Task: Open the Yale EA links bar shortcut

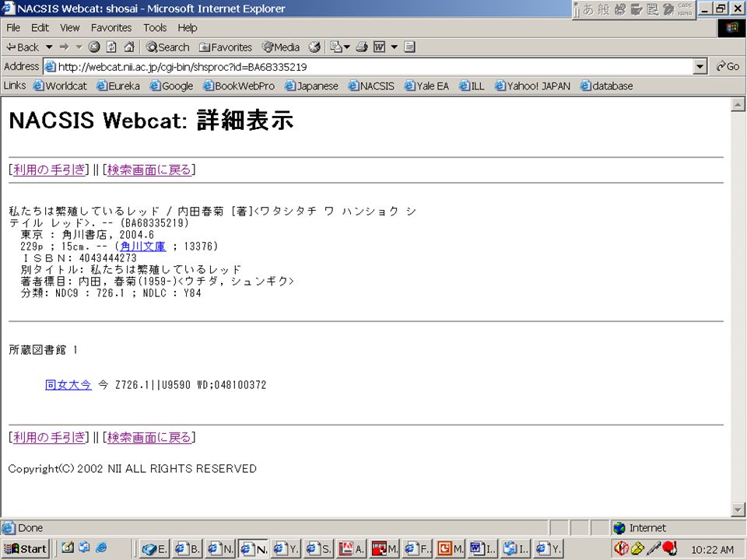Action: click(427, 86)
